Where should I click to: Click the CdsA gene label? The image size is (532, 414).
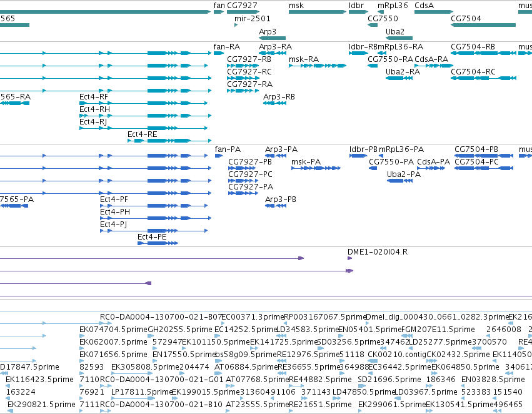(424, 6)
